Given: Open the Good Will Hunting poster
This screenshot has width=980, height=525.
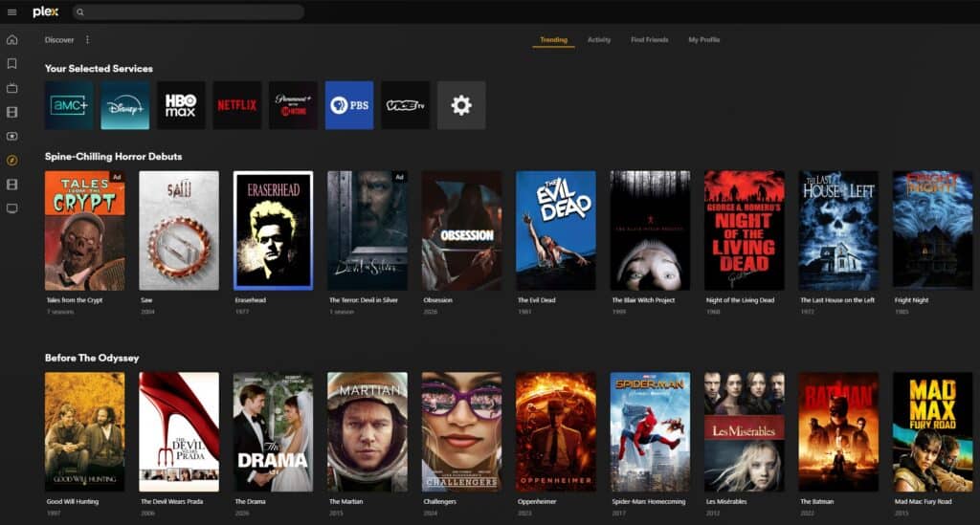Looking at the screenshot, I should tap(85, 432).
